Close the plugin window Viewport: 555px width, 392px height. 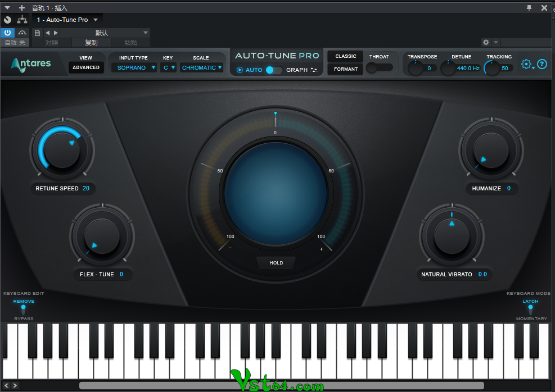pos(544,8)
